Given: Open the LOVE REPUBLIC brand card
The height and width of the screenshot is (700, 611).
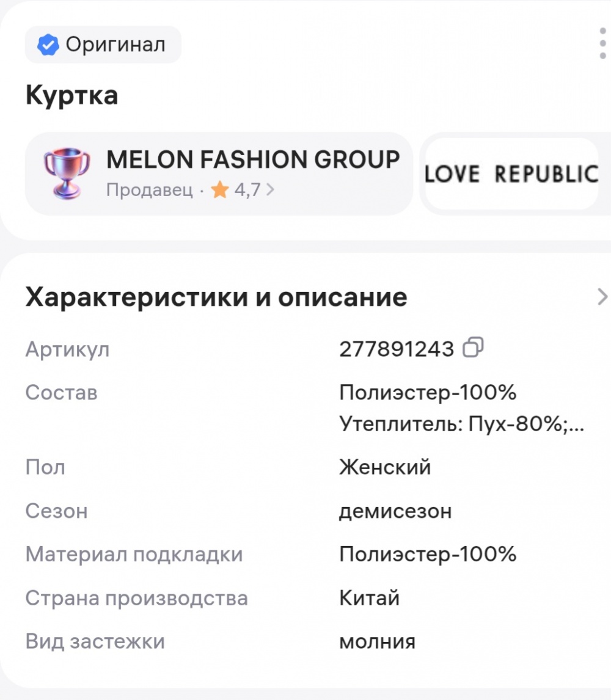Looking at the screenshot, I should pos(512,174).
